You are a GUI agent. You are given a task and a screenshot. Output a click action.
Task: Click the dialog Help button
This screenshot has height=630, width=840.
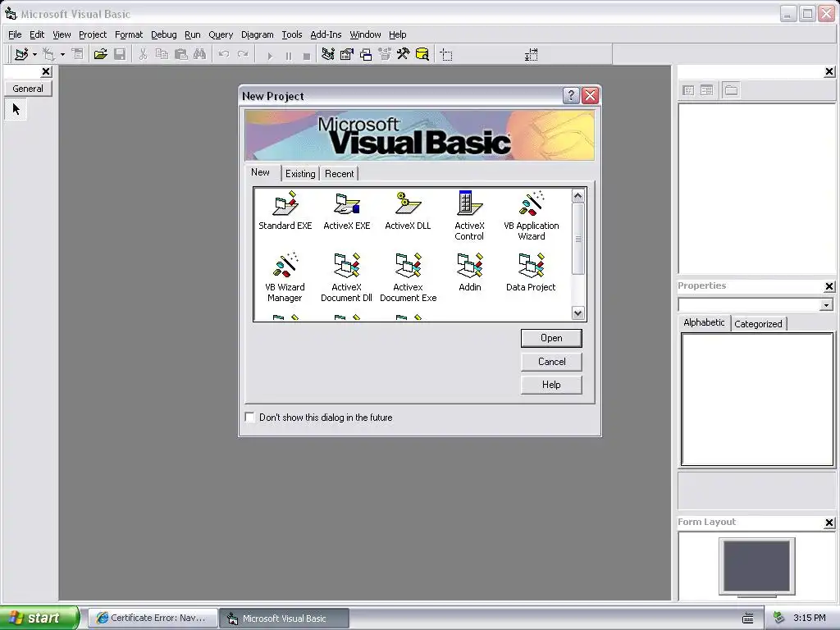point(551,385)
